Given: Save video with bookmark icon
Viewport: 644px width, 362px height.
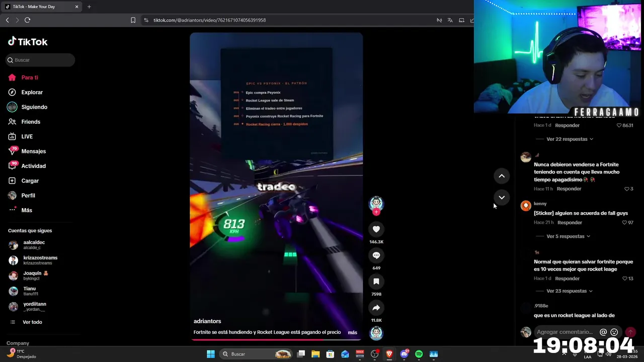Looking at the screenshot, I should click(x=376, y=282).
